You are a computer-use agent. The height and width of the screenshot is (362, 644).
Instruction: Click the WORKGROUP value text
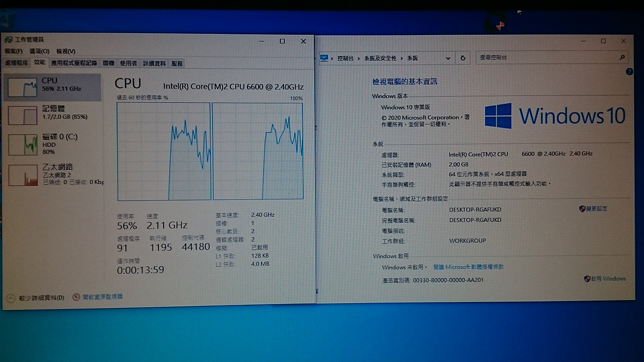(x=467, y=241)
